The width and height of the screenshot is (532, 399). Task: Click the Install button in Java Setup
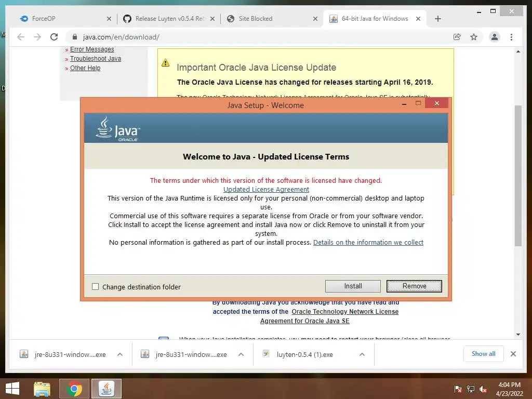353,286
